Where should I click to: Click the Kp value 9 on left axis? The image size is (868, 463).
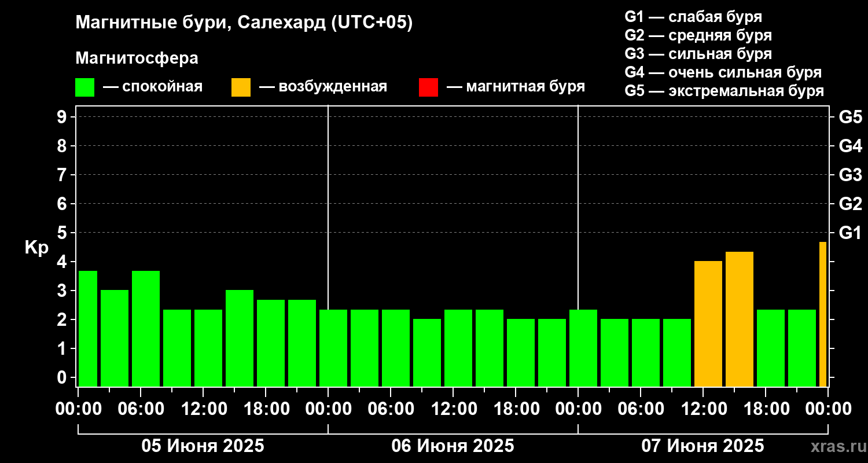(x=62, y=117)
